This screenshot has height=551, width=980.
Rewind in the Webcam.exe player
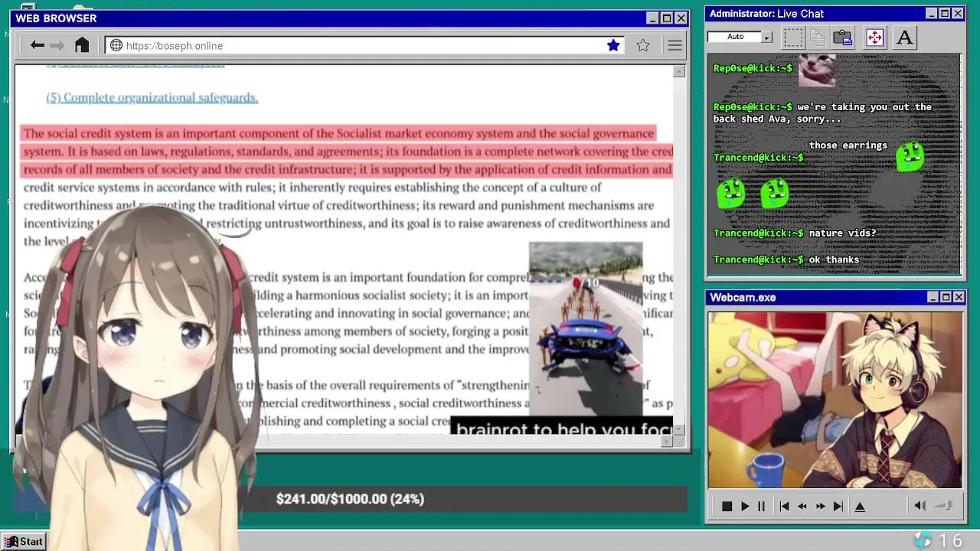click(802, 507)
